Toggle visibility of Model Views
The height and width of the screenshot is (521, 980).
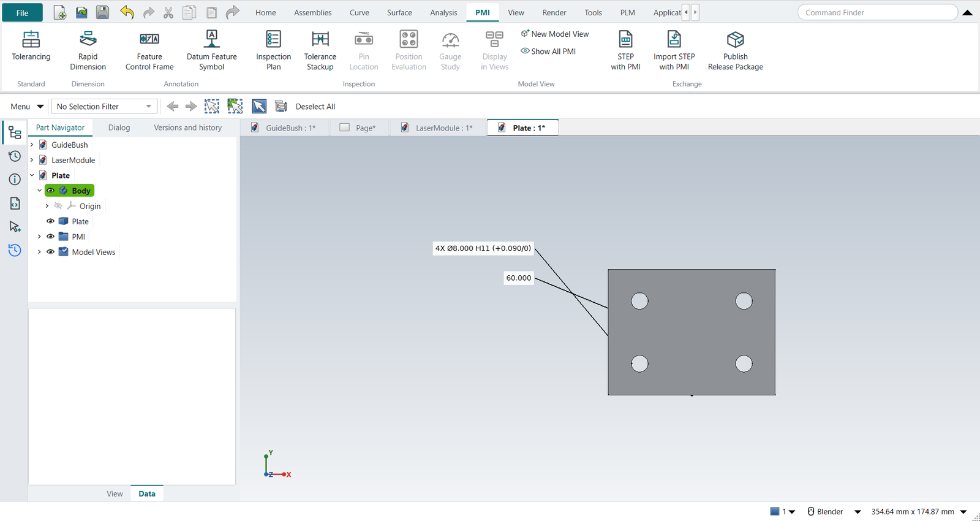(51, 252)
